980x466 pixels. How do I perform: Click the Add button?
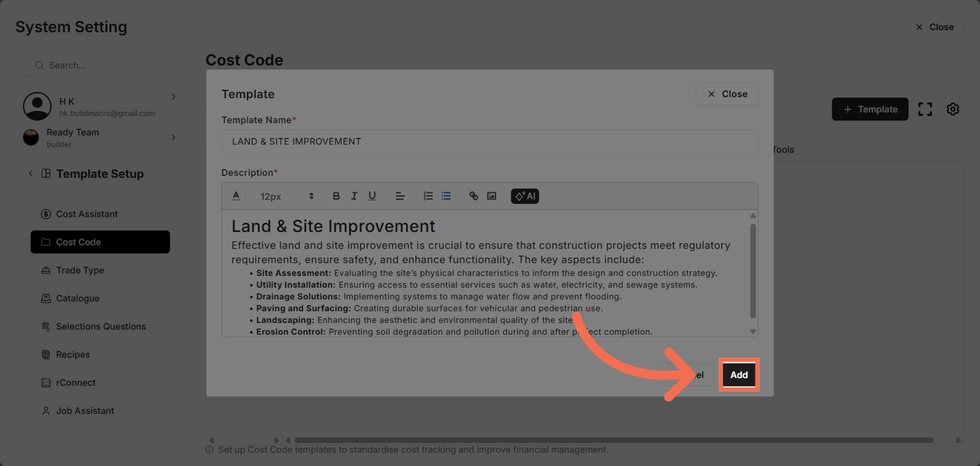739,375
